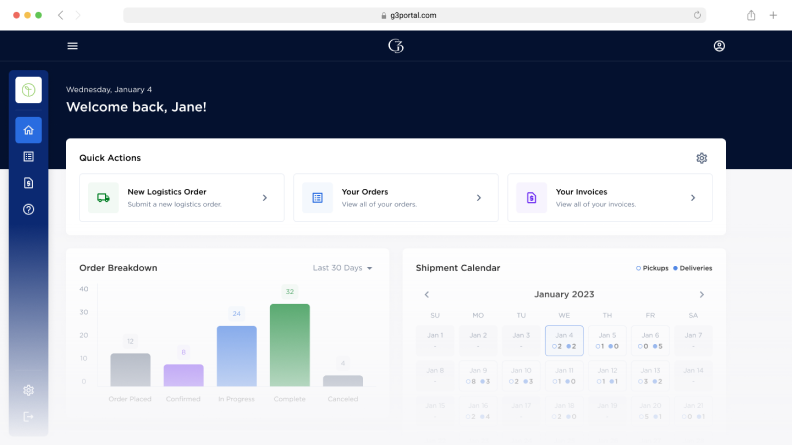Open Quick Actions settings gear
Screen dimensions: 792x445
point(701,158)
